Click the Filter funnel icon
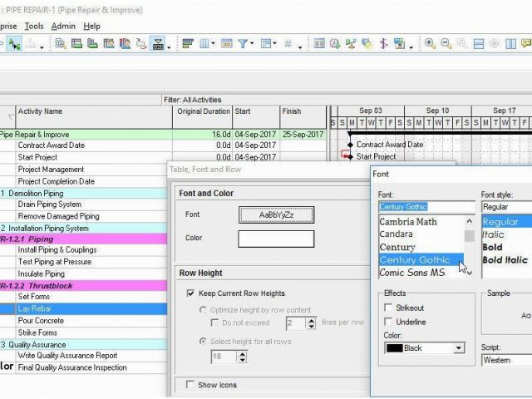 [x=243, y=44]
